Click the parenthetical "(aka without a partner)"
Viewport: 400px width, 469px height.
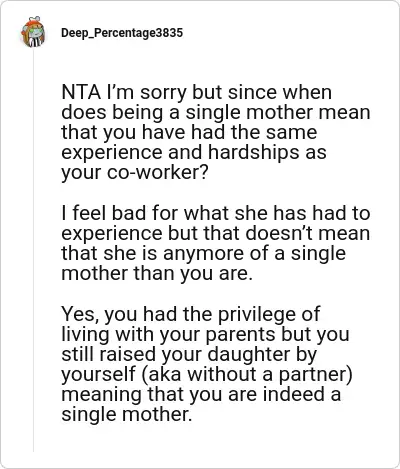pyautogui.click(x=247, y=374)
